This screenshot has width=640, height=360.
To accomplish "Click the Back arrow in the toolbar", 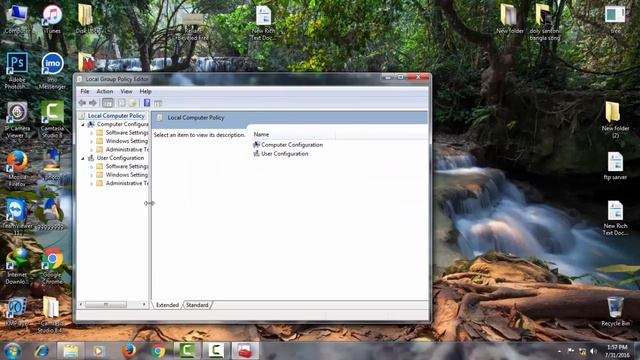I will [82, 103].
